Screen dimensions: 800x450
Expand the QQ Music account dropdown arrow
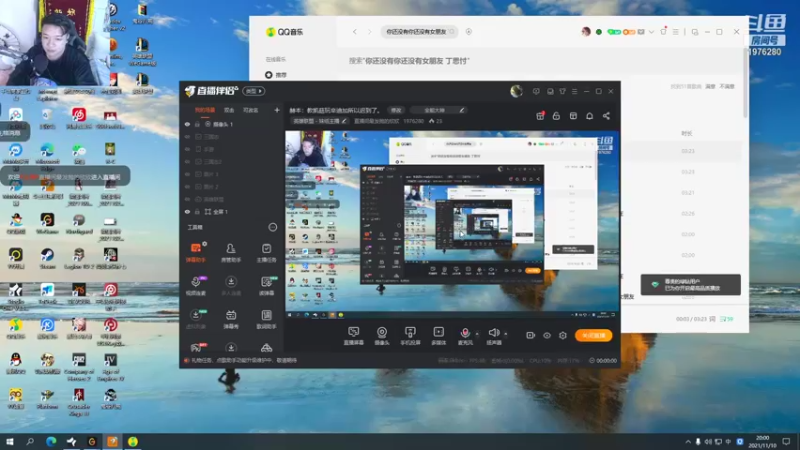pyautogui.click(x=651, y=32)
